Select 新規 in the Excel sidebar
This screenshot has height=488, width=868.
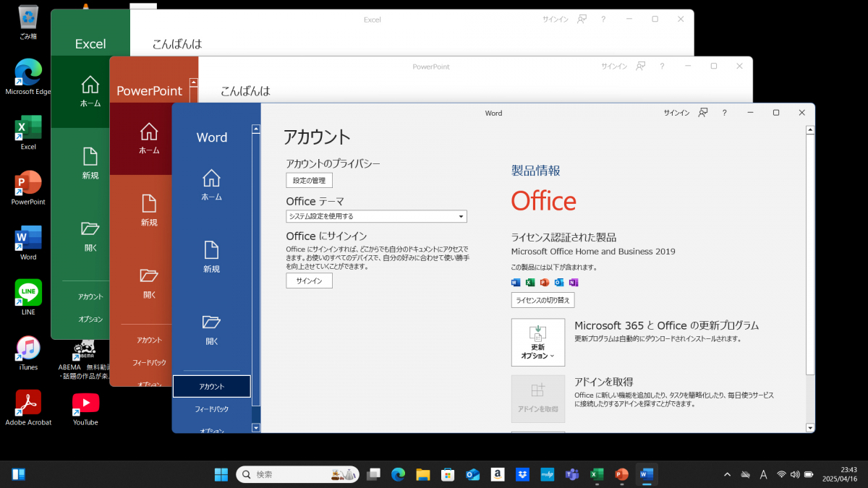(90, 163)
